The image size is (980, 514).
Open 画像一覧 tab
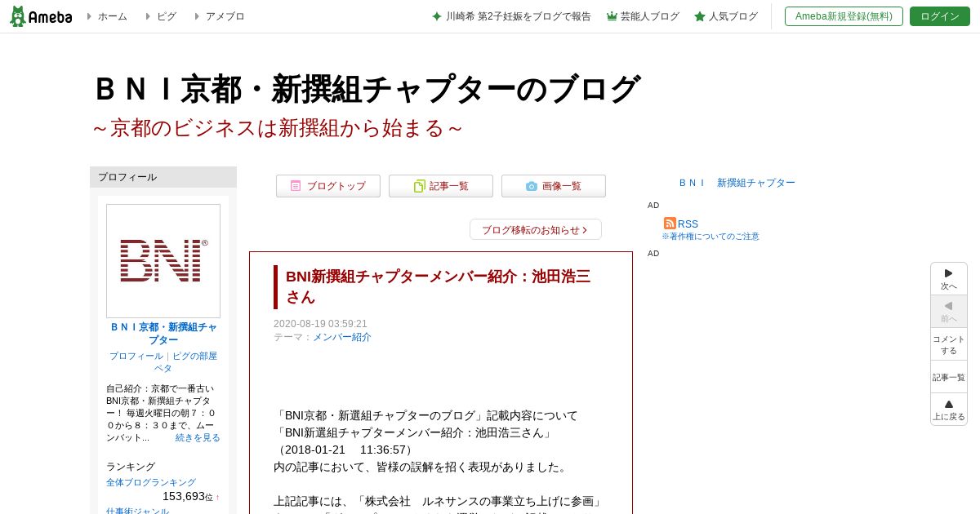[554, 186]
